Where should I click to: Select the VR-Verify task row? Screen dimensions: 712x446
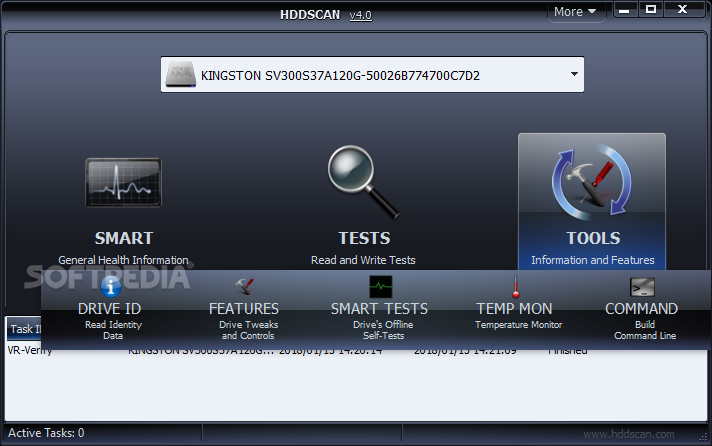pyautogui.click(x=356, y=351)
